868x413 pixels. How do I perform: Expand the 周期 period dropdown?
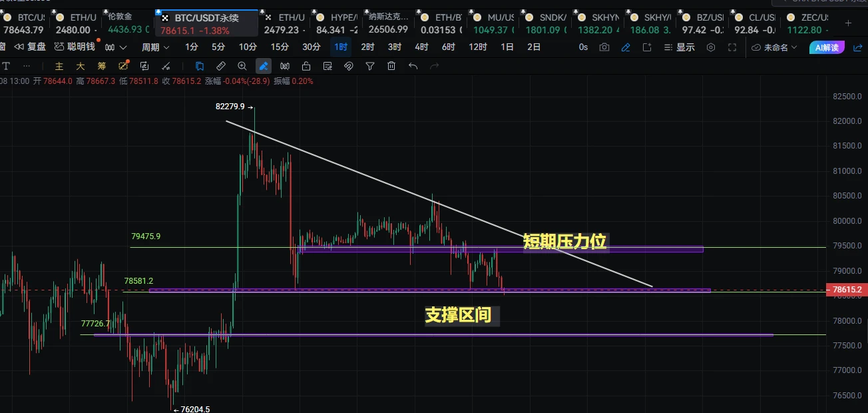click(155, 47)
